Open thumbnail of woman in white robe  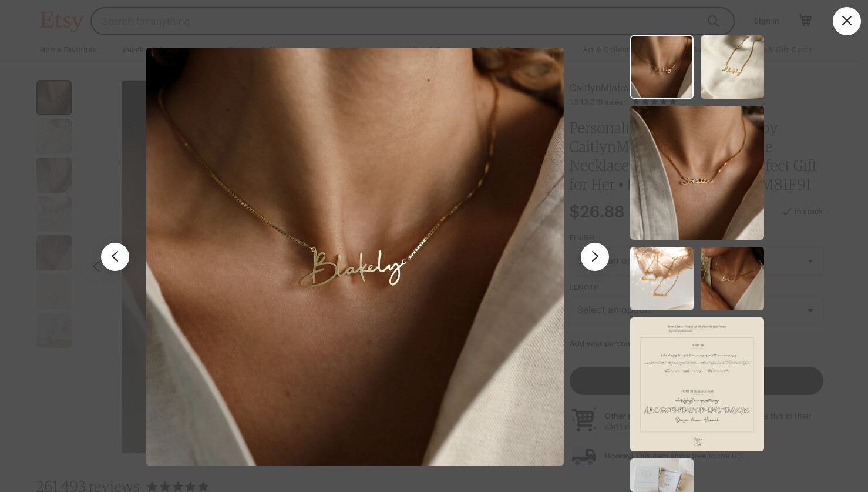click(x=732, y=279)
